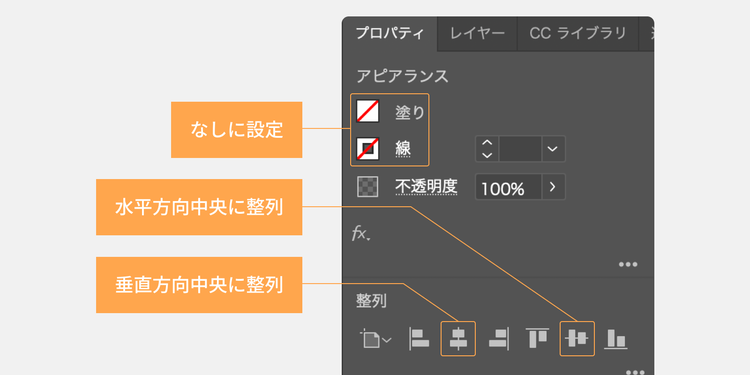Click the 塗り fill label
Viewport: 750px width, 375px height.
(x=409, y=112)
